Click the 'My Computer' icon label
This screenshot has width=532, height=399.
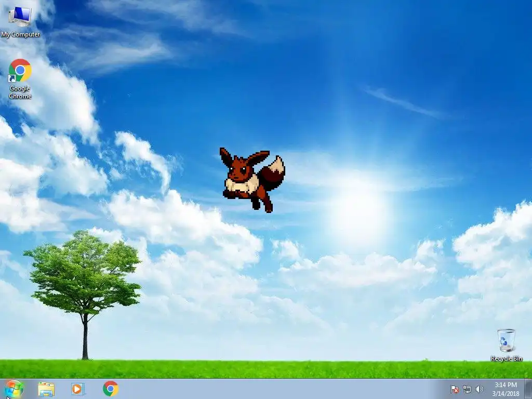click(x=20, y=34)
